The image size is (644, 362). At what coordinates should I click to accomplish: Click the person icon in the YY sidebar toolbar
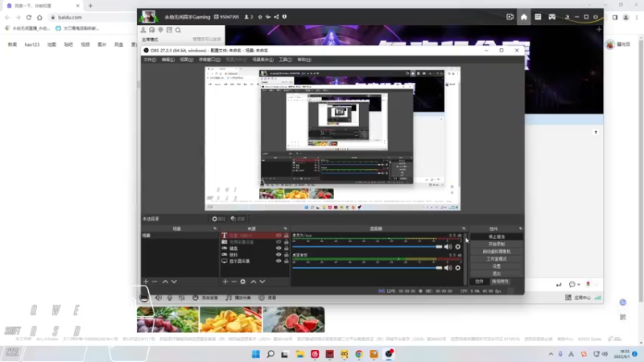pos(143,30)
